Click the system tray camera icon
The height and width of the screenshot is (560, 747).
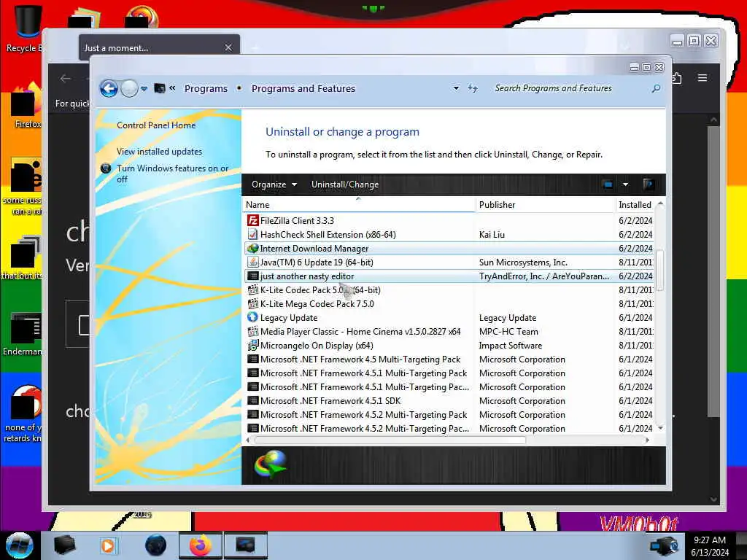pyautogui.click(x=664, y=545)
